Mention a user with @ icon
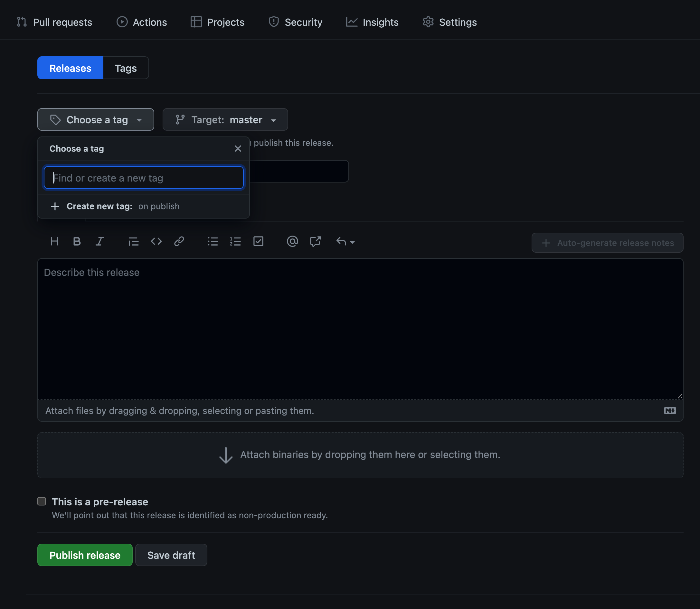 [292, 242]
